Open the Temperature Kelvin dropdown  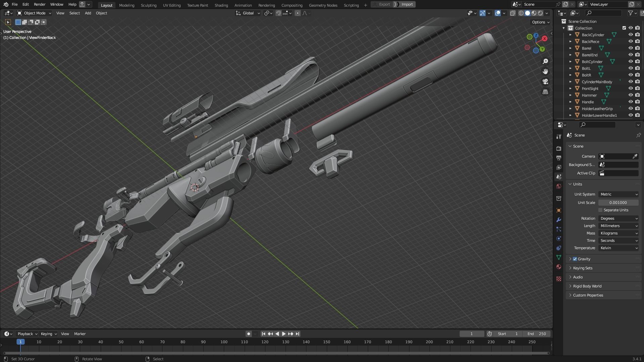point(618,248)
